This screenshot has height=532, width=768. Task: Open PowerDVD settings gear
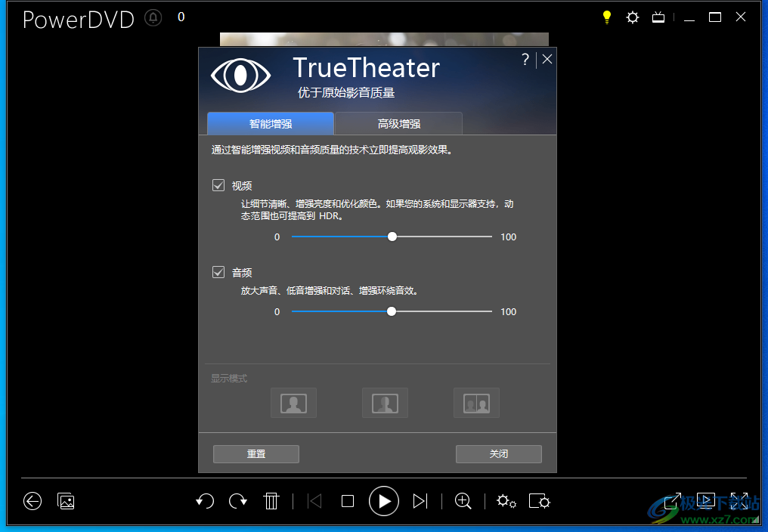(633, 17)
